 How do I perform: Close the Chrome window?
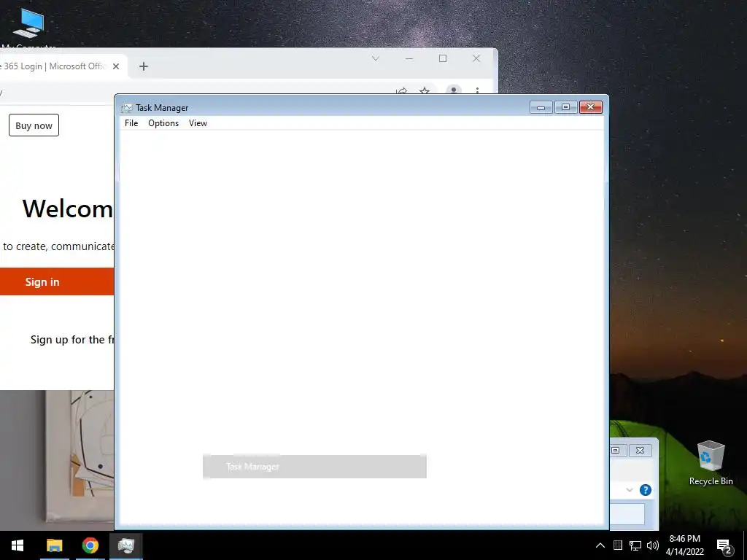coord(476,58)
